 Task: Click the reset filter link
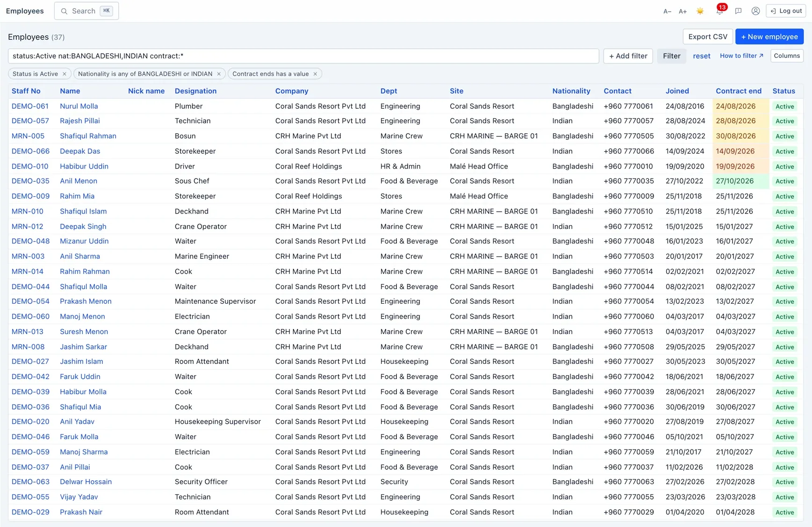[x=701, y=56]
